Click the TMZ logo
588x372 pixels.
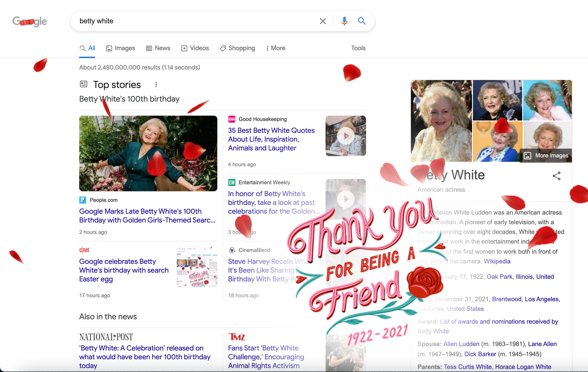click(237, 337)
